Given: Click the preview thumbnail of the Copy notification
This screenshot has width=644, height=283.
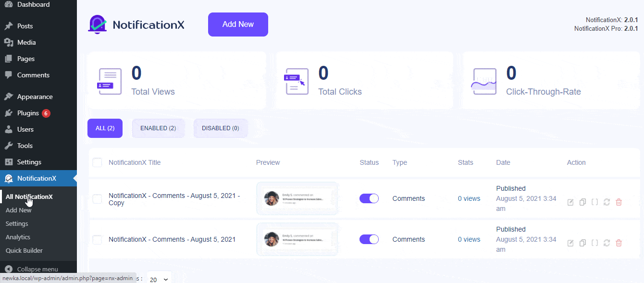Looking at the screenshot, I should [x=297, y=198].
